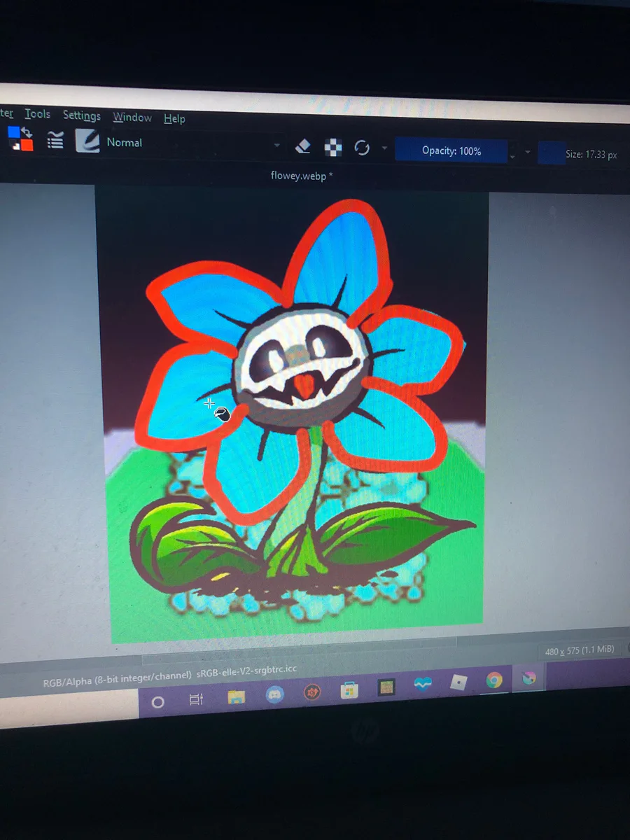Open Task View icon in taskbar

point(197,699)
